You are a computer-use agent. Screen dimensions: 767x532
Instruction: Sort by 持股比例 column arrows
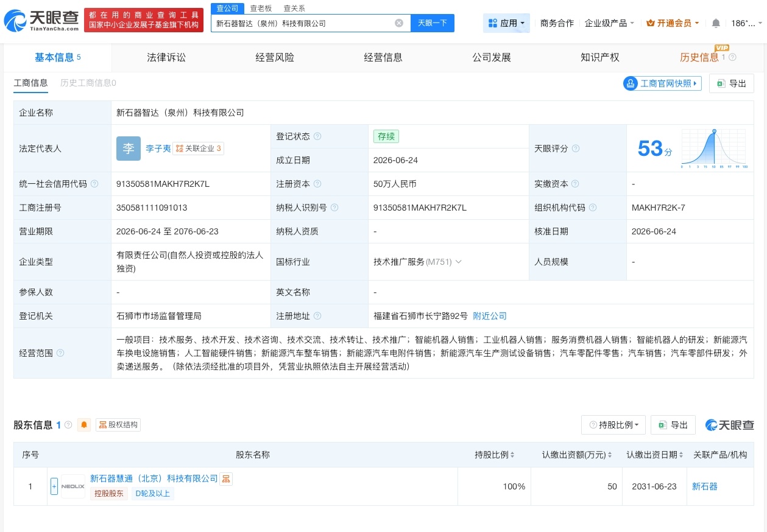point(512,455)
